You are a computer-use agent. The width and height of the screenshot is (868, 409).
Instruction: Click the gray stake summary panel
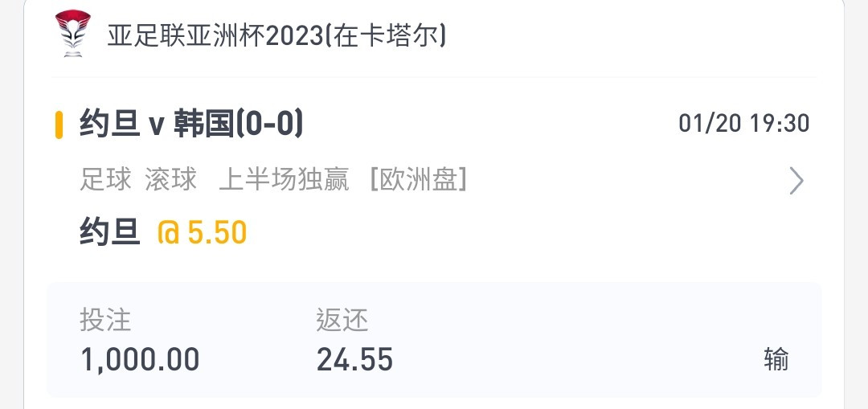(434, 340)
